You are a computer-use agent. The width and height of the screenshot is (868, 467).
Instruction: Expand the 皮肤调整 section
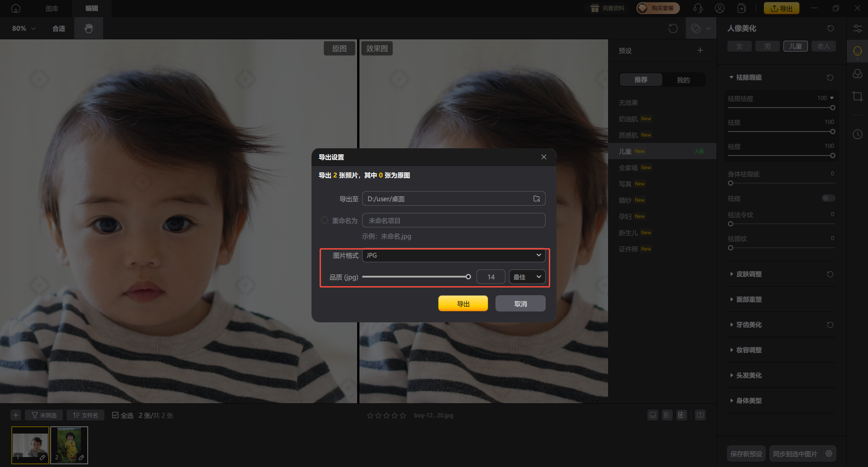point(749,274)
